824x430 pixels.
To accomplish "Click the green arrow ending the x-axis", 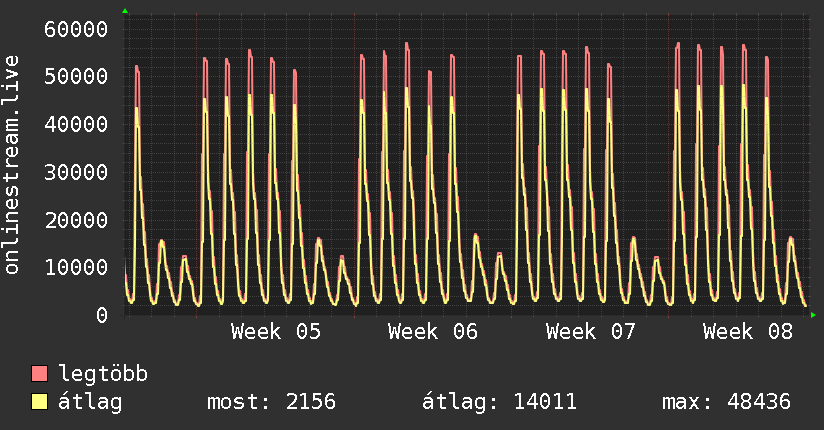I will click(x=813, y=315).
